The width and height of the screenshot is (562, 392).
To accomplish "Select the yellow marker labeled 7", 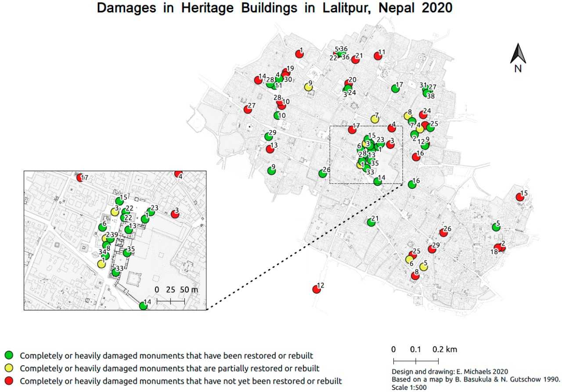I will [x=375, y=119].
